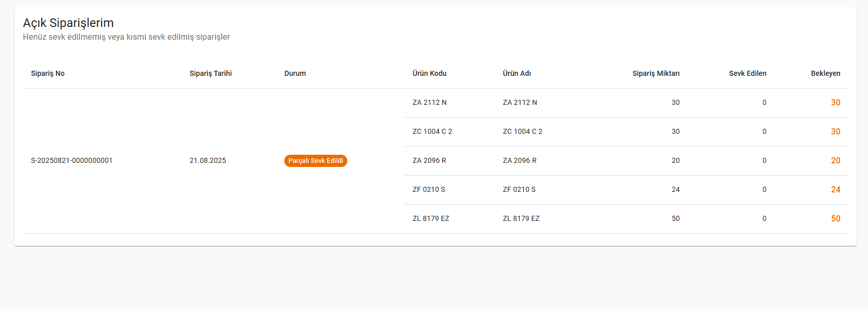Click the "Parçalı Sevk Edildi" status badge

click(x=315, y=161)
